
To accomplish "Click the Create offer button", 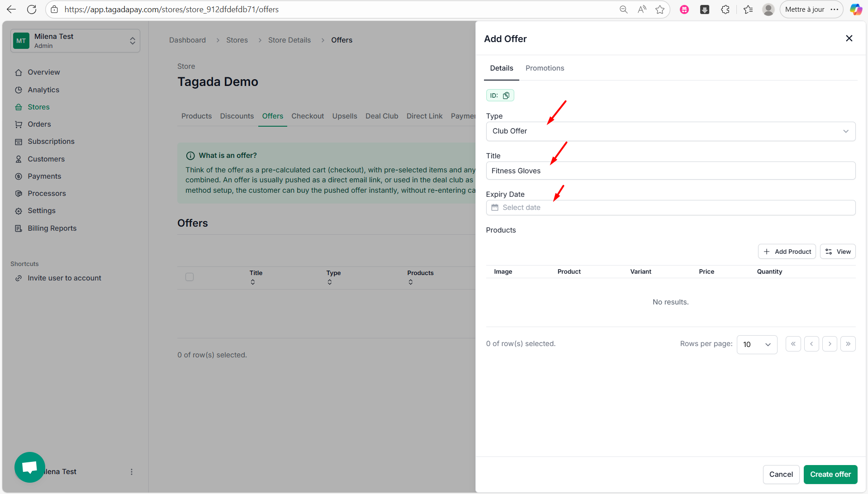I will [x=830, y=475].
